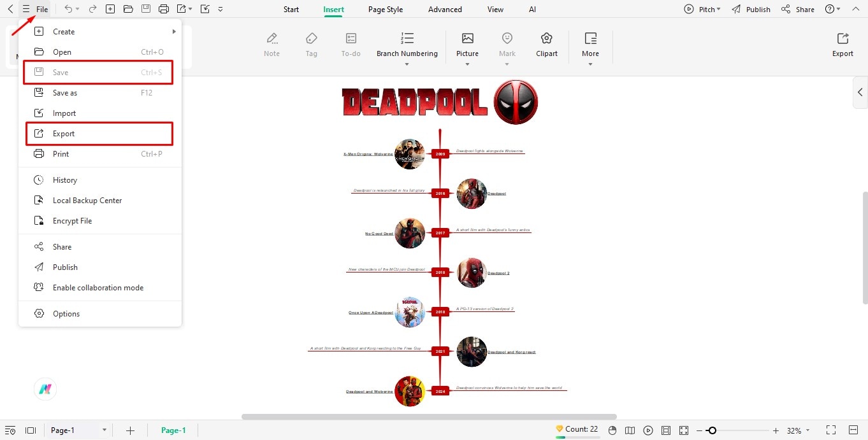Select Encrypt File menu entry
The width and height of the screenshot is (868, 440).
[x=100, y=220]
